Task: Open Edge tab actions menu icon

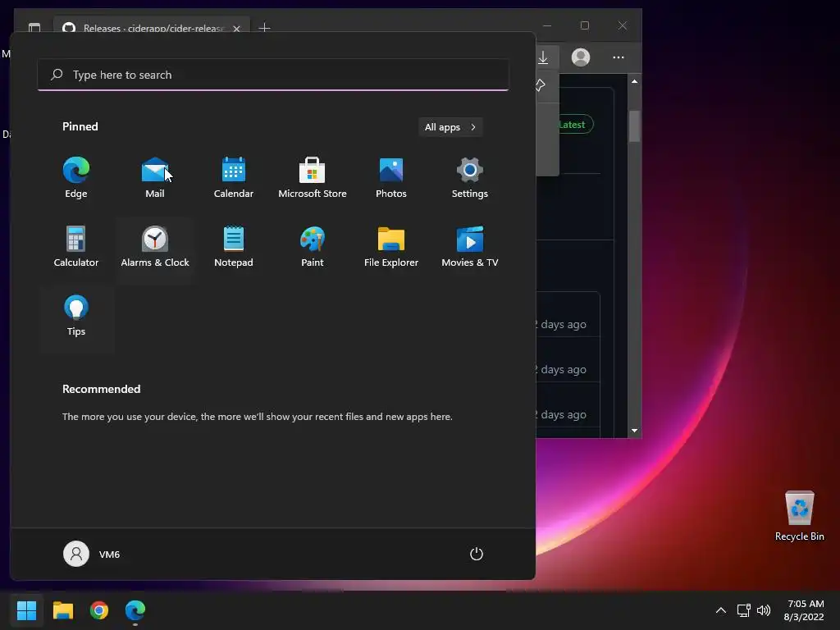Action: pyautogui.click(x=34, y=28)
